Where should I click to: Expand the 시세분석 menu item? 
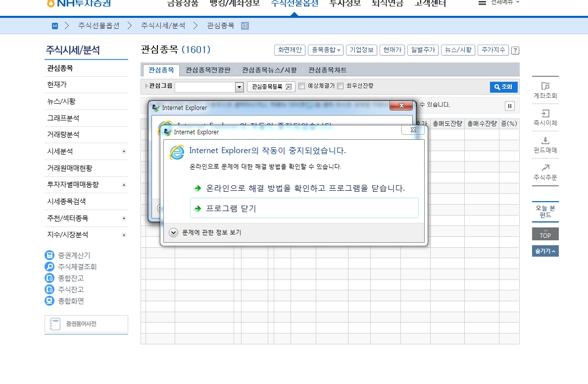coord(124,152)
